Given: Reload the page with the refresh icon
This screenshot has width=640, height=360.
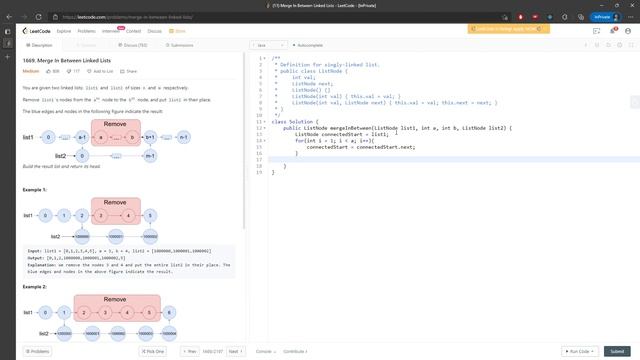Looking at the screenshot, I should tap(38, 17).
